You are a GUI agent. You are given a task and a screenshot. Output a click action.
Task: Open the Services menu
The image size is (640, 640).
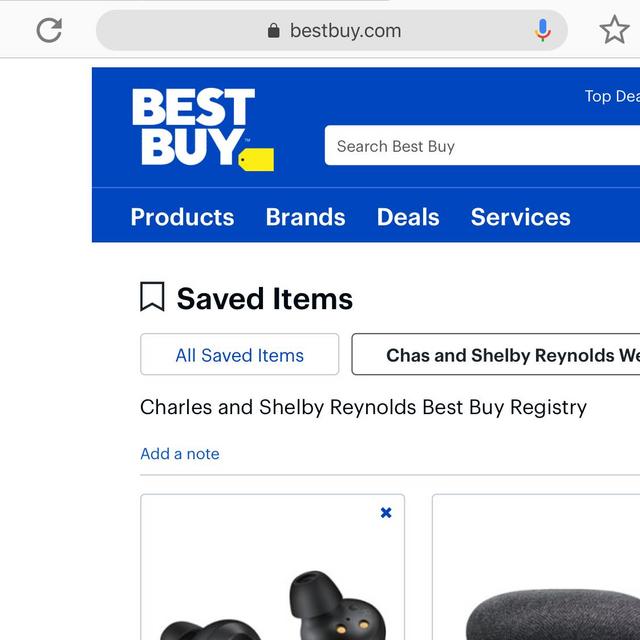520,217
